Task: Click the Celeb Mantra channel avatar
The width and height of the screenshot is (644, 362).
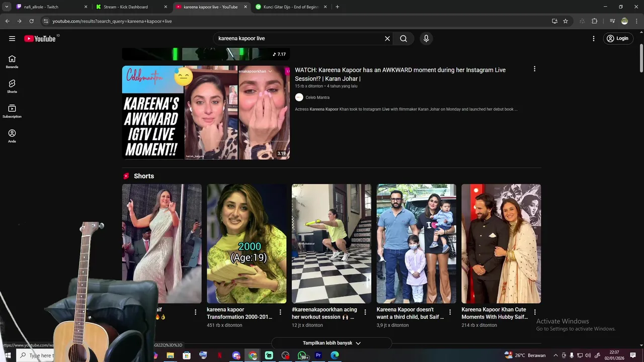Action: tap(299, 98)
